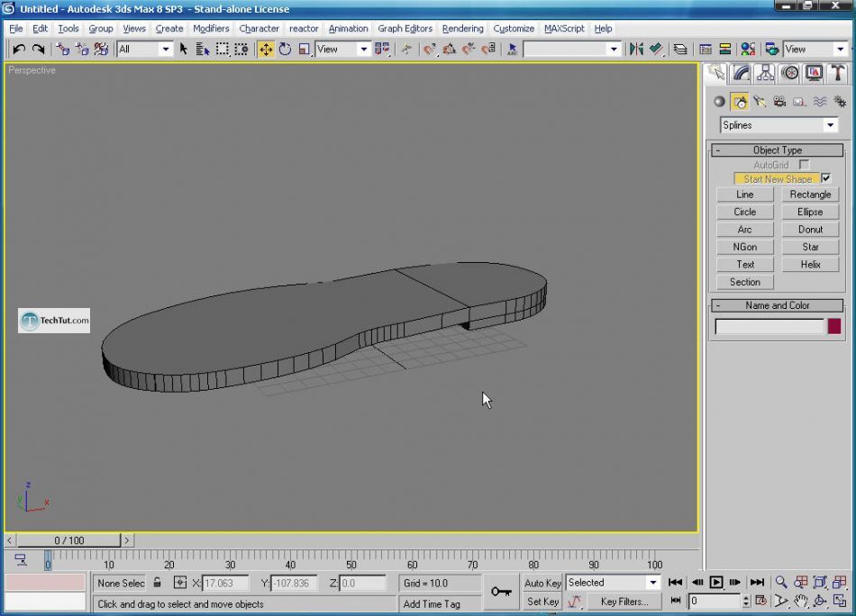Open the reference coordinate View dropdown

pyautogui.click(x=342, y=50)
